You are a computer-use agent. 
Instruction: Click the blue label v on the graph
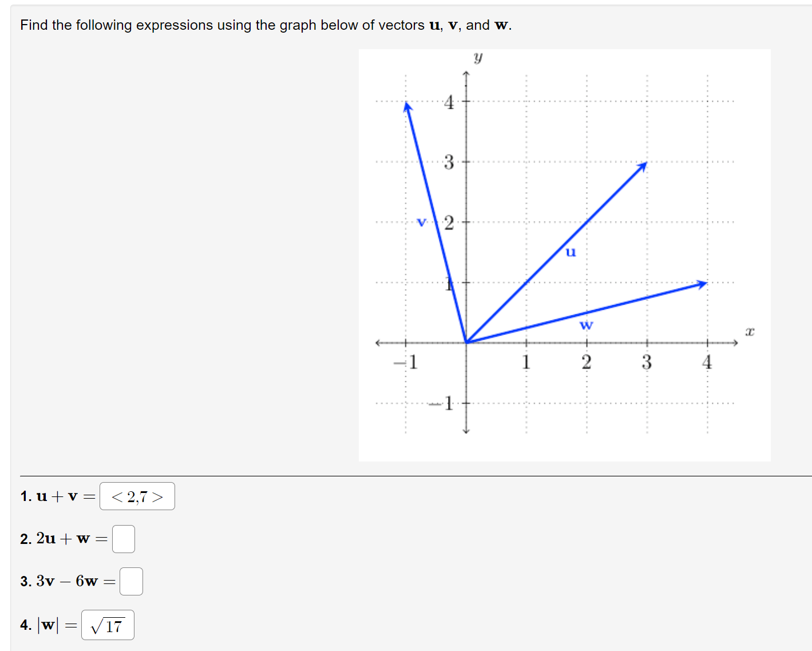click(x=422, y=222)
